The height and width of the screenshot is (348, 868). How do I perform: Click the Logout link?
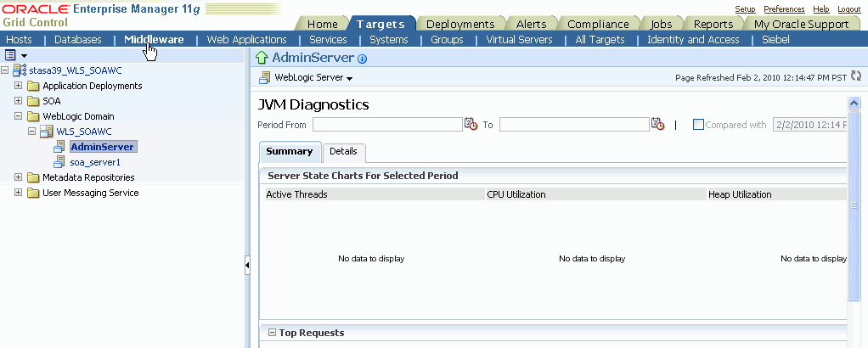coord(849,8)
